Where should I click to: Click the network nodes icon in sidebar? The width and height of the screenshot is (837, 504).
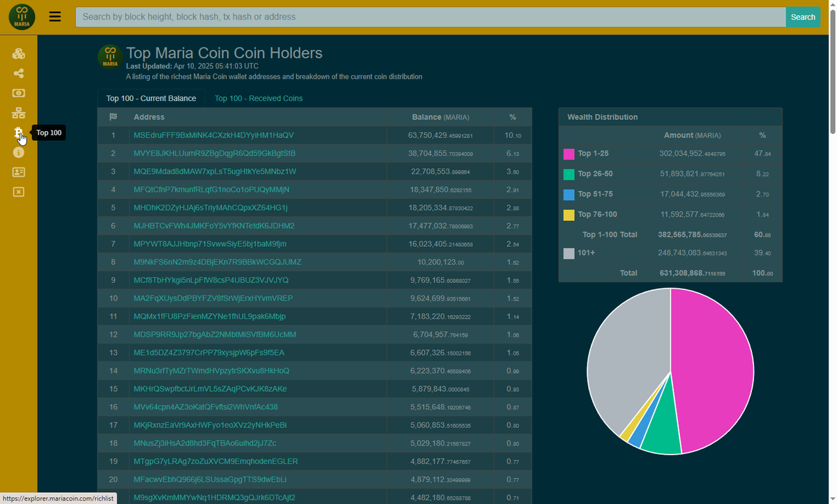19,112
